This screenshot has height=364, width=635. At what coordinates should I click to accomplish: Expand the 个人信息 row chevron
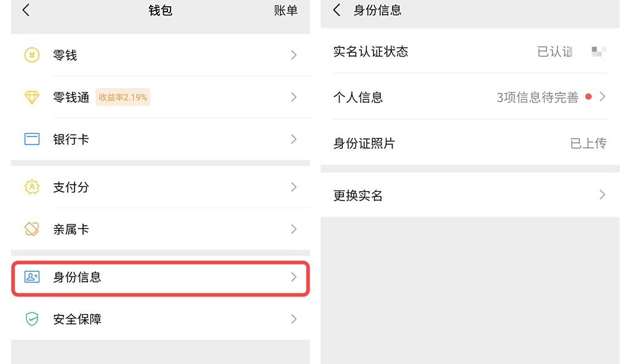602,97
